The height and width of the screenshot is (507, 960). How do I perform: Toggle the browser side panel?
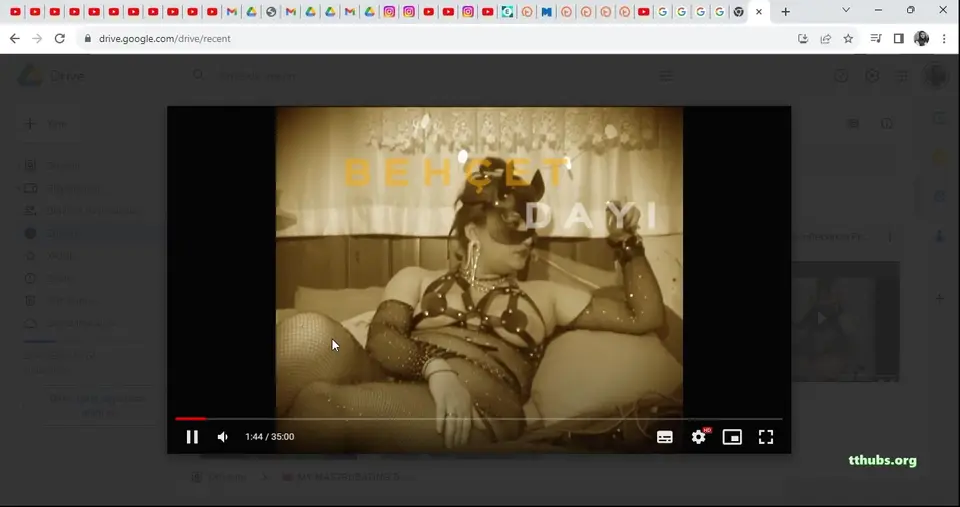tap(899, 39)
